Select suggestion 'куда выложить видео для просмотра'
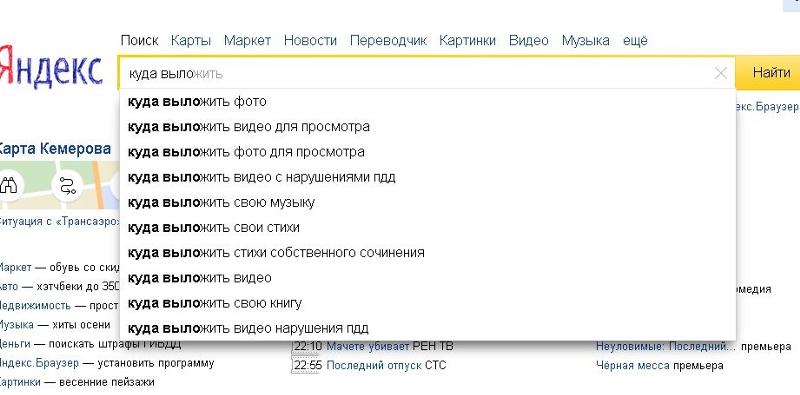 pos(428,127)
